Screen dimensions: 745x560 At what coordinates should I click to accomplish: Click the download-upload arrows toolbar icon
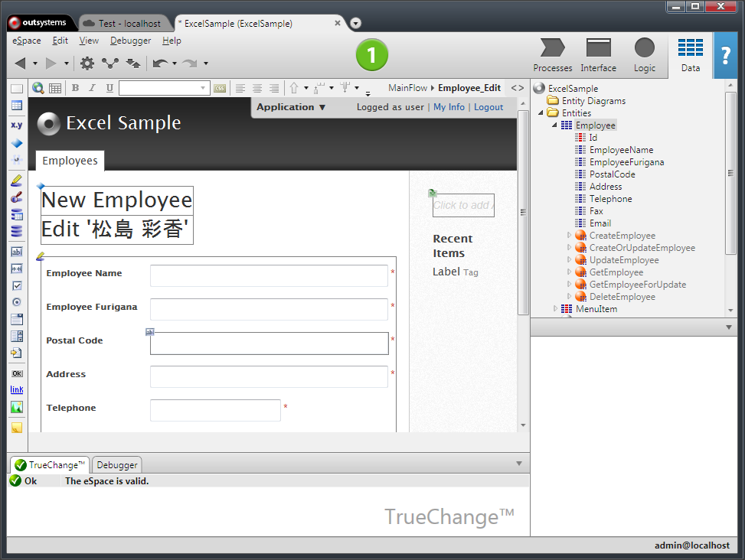point(133,63)
